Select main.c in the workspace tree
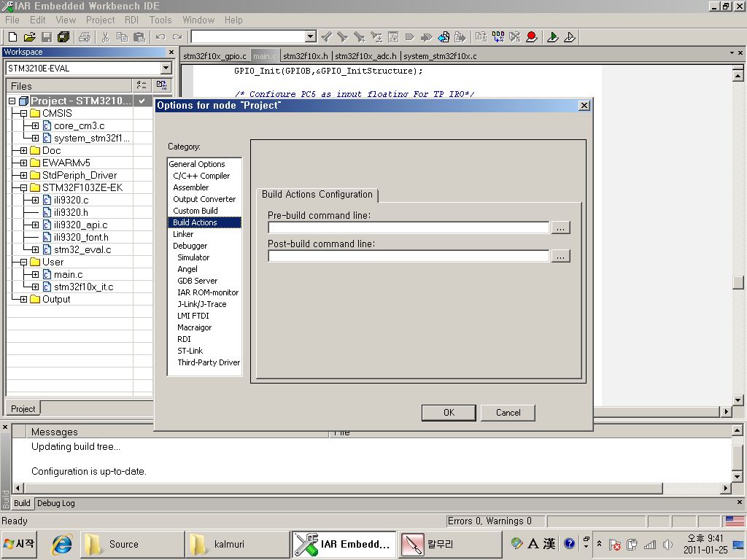The width and height of the screenshot is (747, 560). click(68, 274)
